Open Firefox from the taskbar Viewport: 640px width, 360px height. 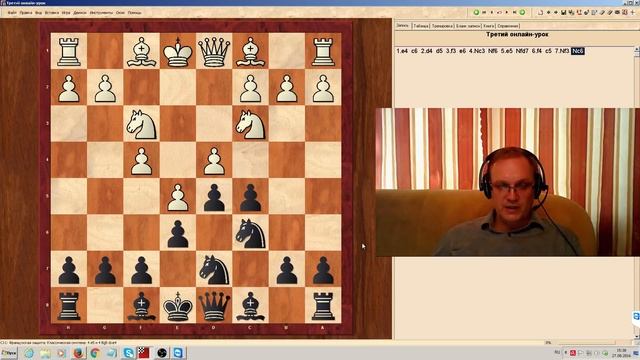[78, 353]
